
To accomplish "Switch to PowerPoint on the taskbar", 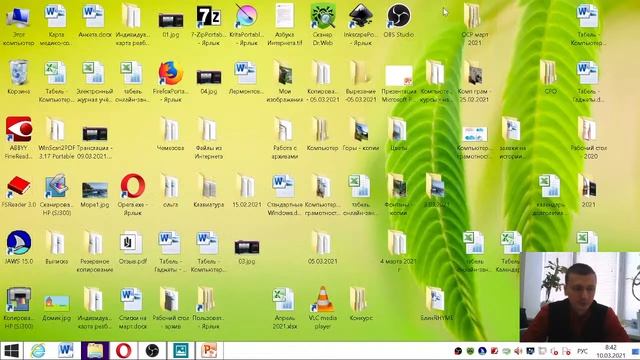I will (x=209, y=351).
